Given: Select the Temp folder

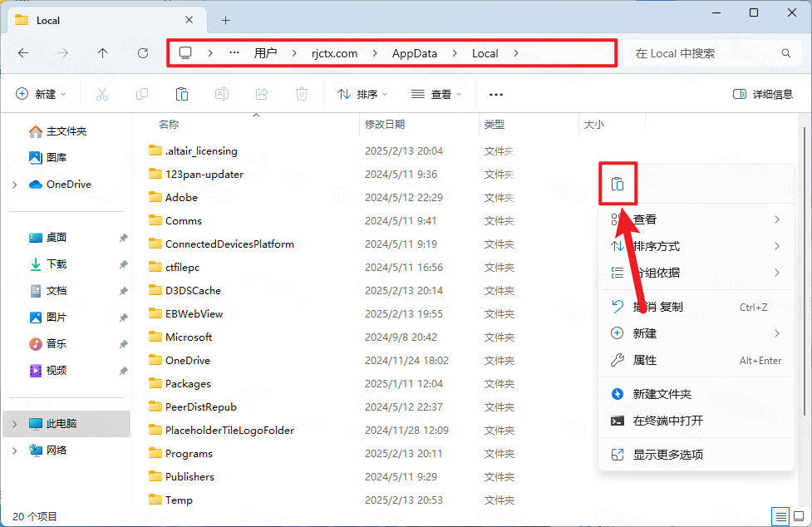Looking at the screenshot, I should [179, 500].
